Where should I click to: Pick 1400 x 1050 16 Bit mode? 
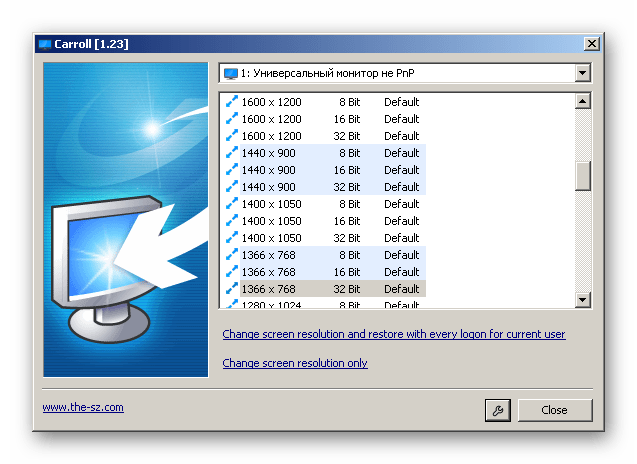click(x=322, y=221)
